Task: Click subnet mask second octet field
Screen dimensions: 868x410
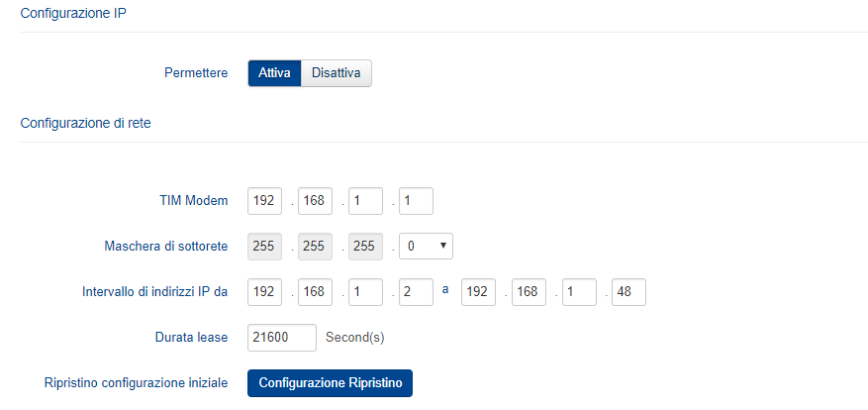Action: (316, 246)
